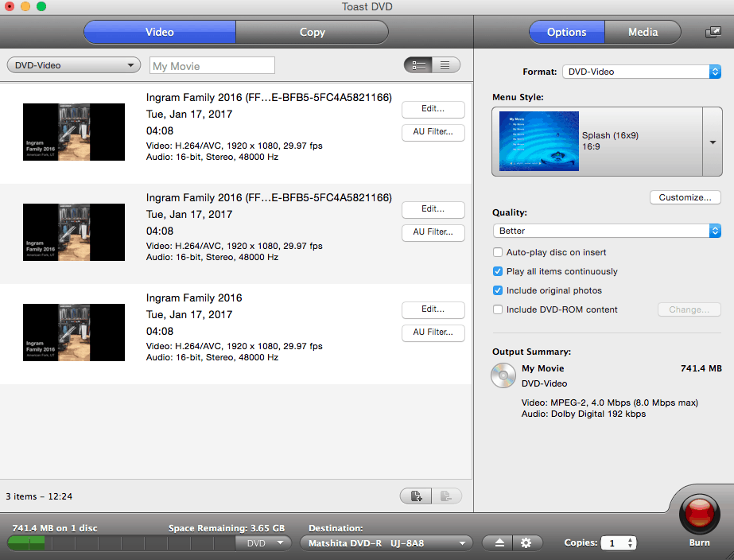Click Edit... for the third Ingram video
The width and height of the screenshot is (734, 560).
433,309
